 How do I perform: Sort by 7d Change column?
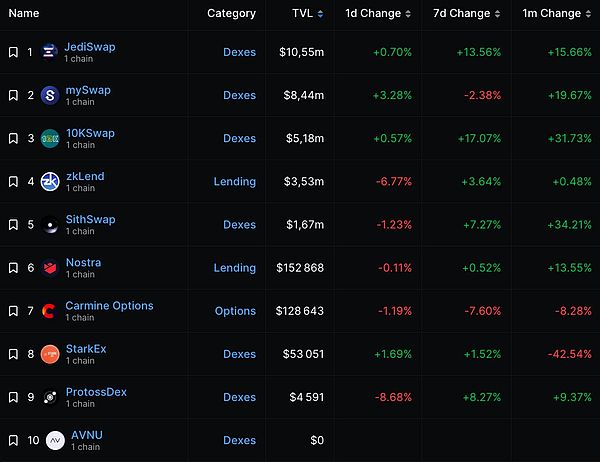464,14
